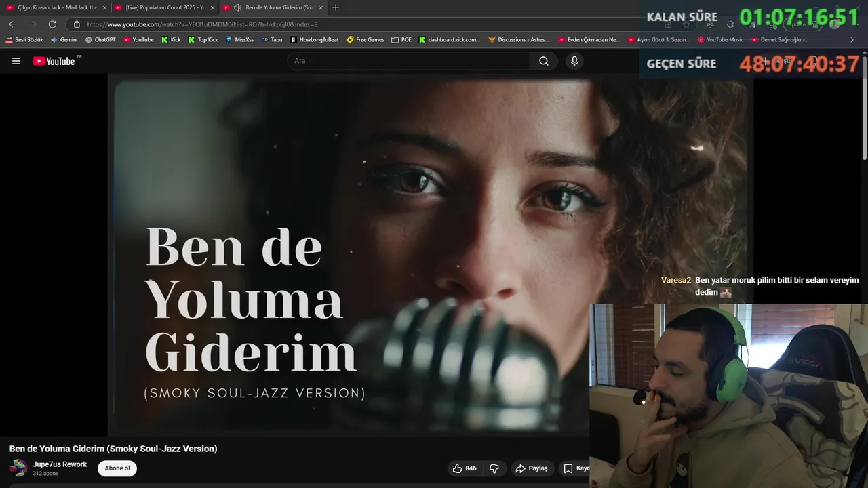Start voice search with the microphone icon
This screenshot has height=488, width=868.
(574, 61)
